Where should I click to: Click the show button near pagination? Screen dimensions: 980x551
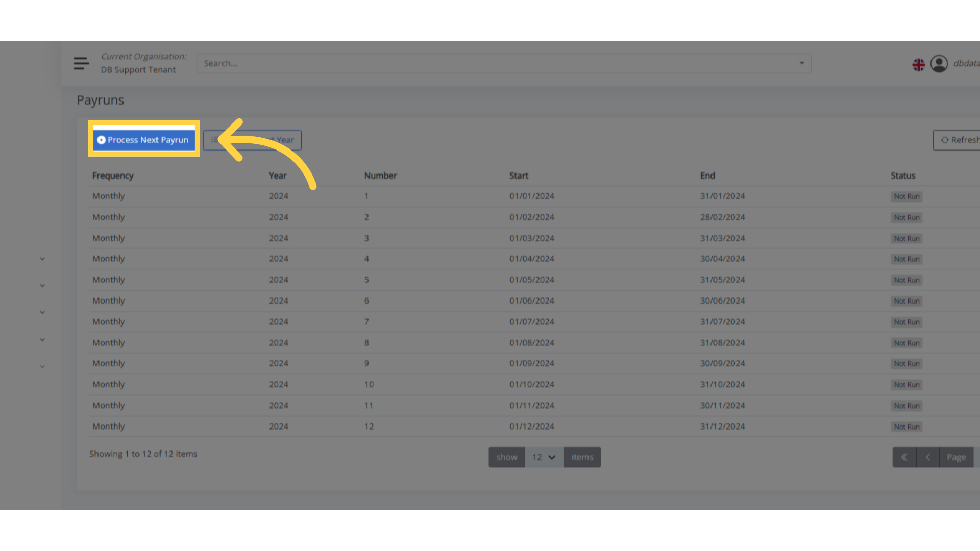506,457
